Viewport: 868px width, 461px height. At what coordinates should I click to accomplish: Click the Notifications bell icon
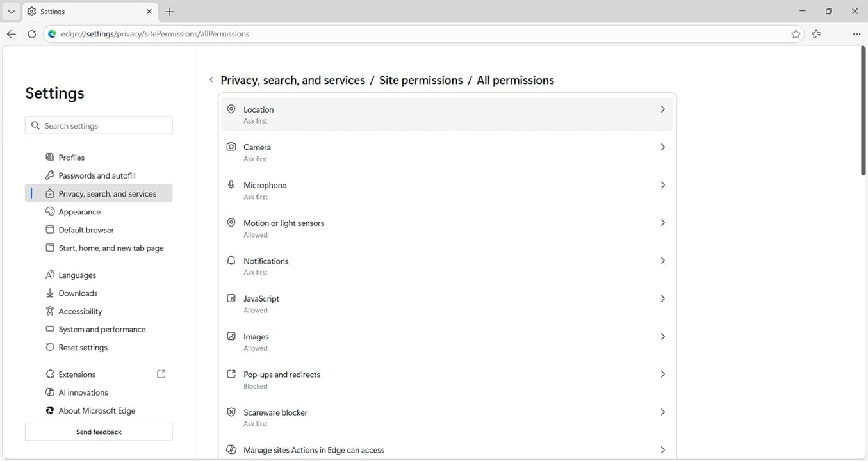[231, 260]
